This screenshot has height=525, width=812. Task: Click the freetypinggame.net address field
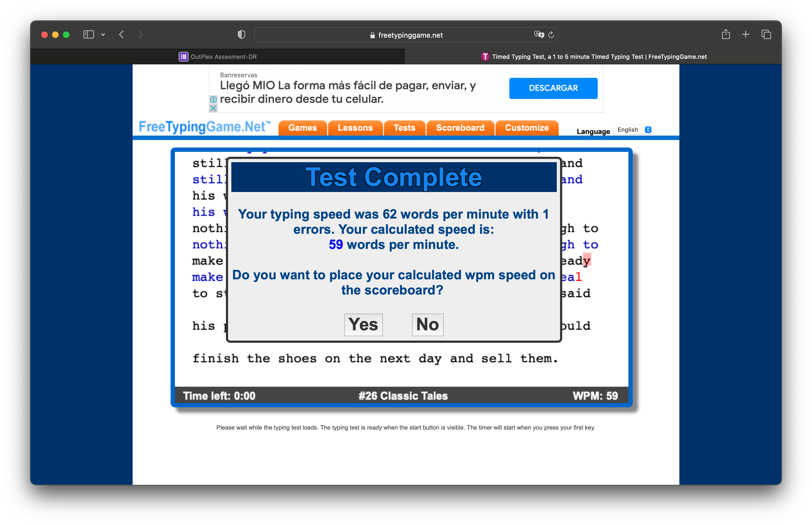(406, 35)
